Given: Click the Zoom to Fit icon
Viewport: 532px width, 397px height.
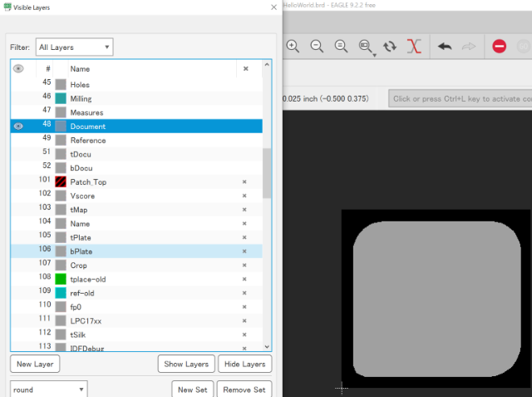Looking at the screenshot, I should (341, 46).
